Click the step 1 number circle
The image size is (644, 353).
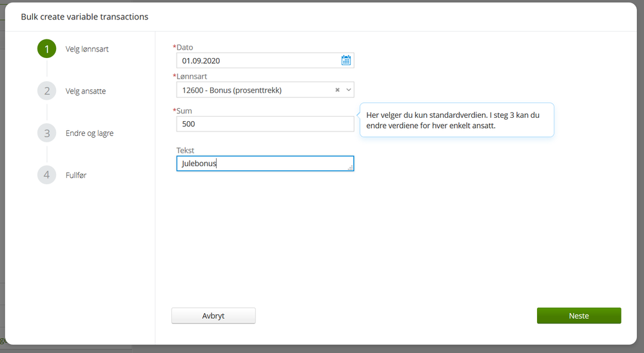46,49
